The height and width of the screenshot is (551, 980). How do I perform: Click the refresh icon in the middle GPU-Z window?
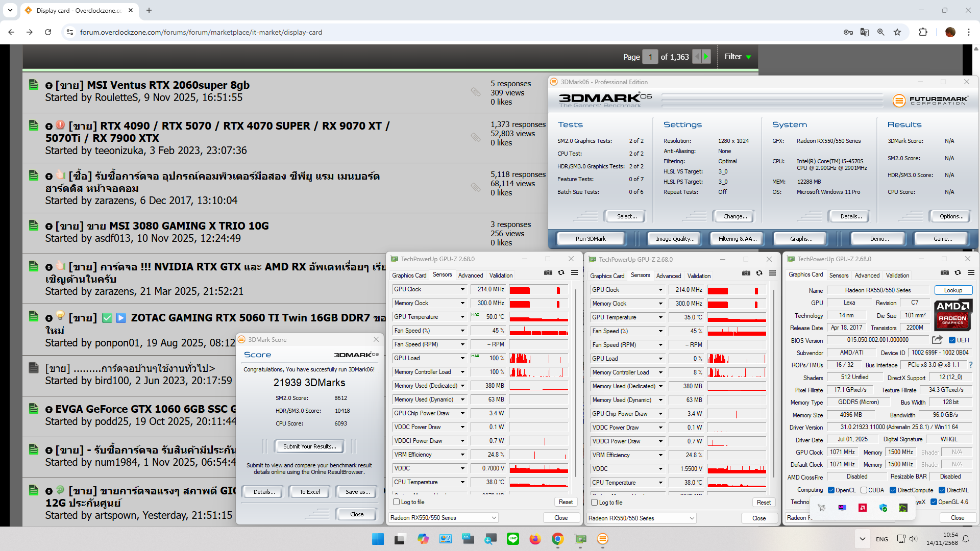pyautogui.click(x=759, y=273)
